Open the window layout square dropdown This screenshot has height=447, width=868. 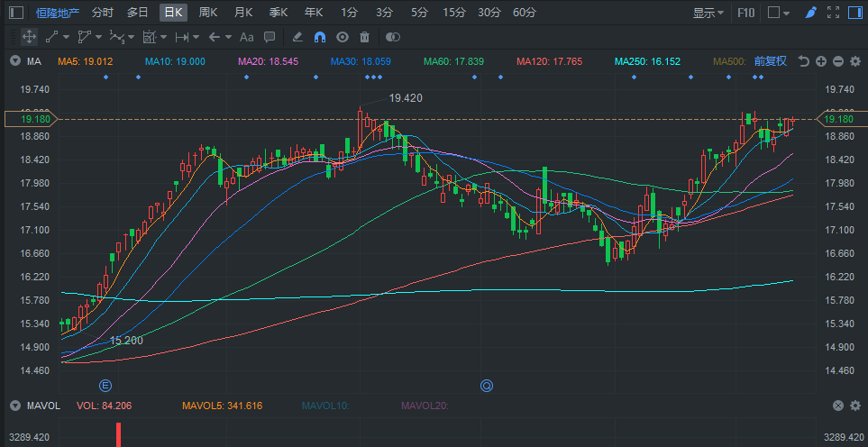coord(780,13)
